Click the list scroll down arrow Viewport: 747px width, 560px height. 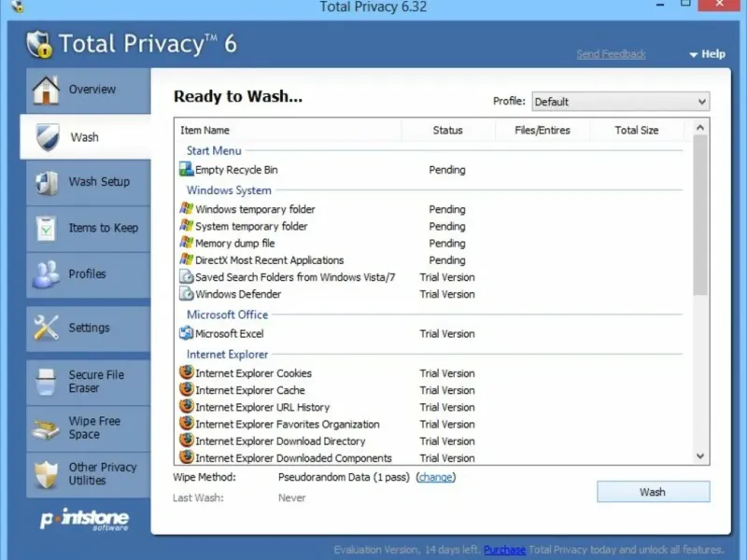click(699, 456)
